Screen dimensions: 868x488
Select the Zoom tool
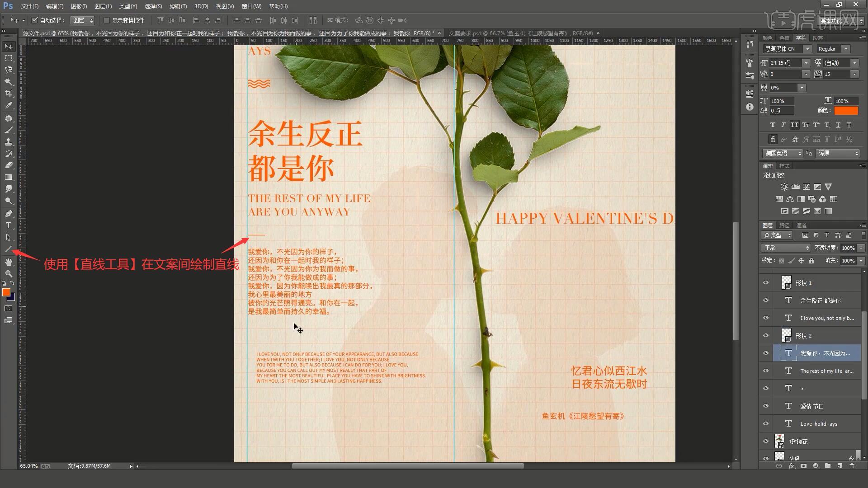click(9, 273)
